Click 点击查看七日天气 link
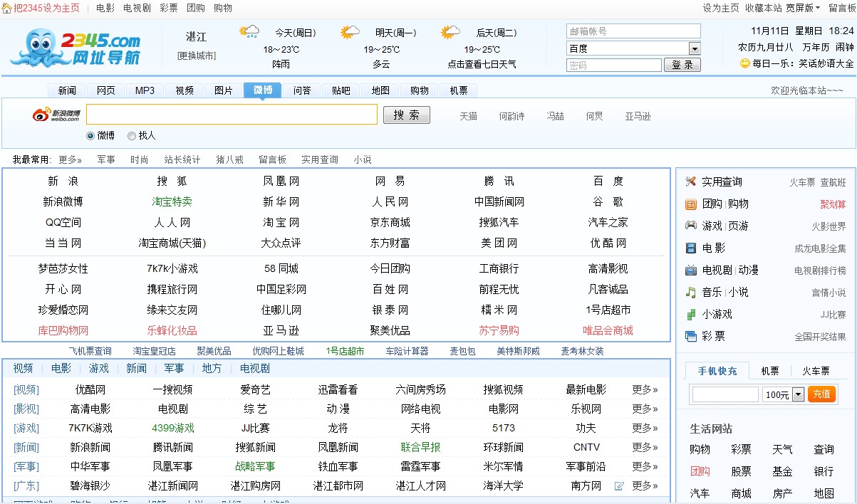This screenshot has width=857, height=504. (x=482, y=63)
